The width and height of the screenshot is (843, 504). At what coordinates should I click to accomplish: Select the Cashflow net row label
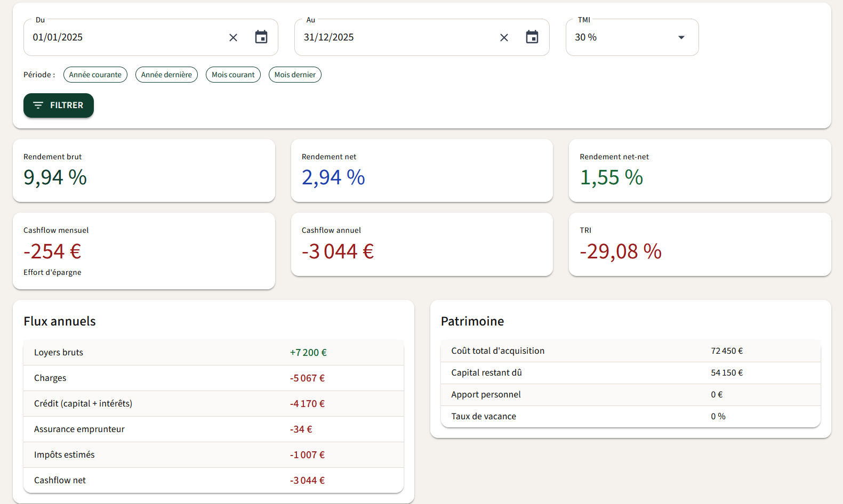60,481
